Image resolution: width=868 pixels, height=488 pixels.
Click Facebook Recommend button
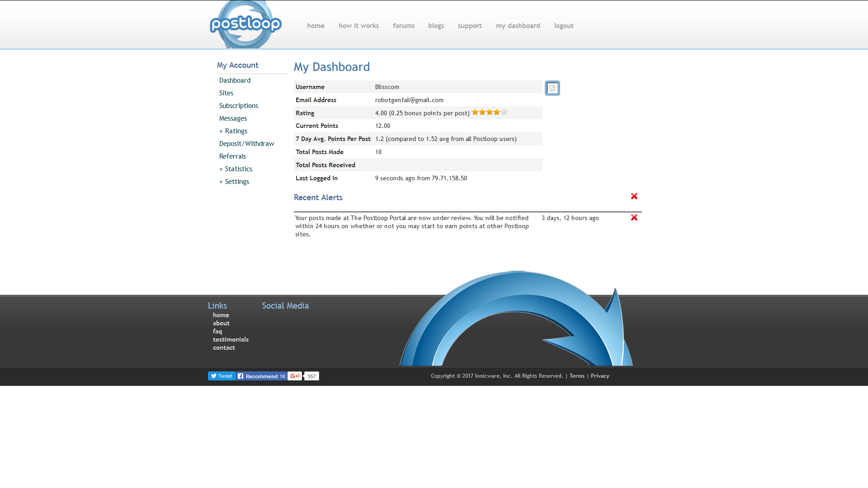(x=261, y=376)
